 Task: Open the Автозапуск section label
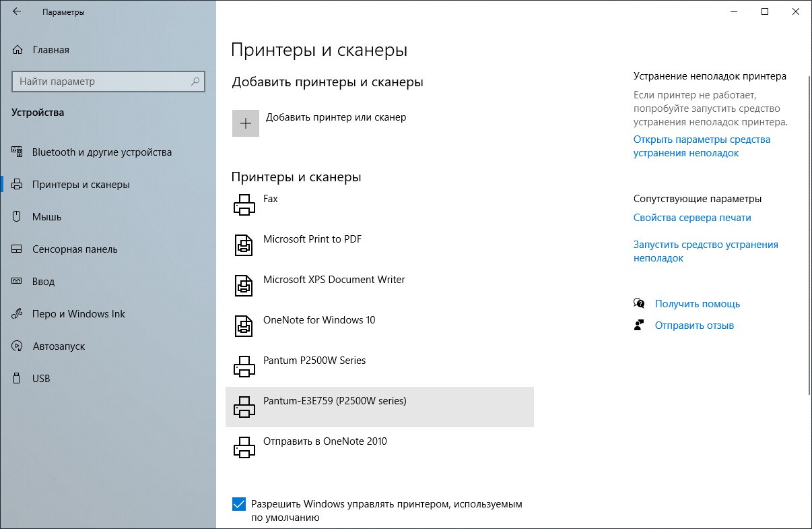[59, 346]
